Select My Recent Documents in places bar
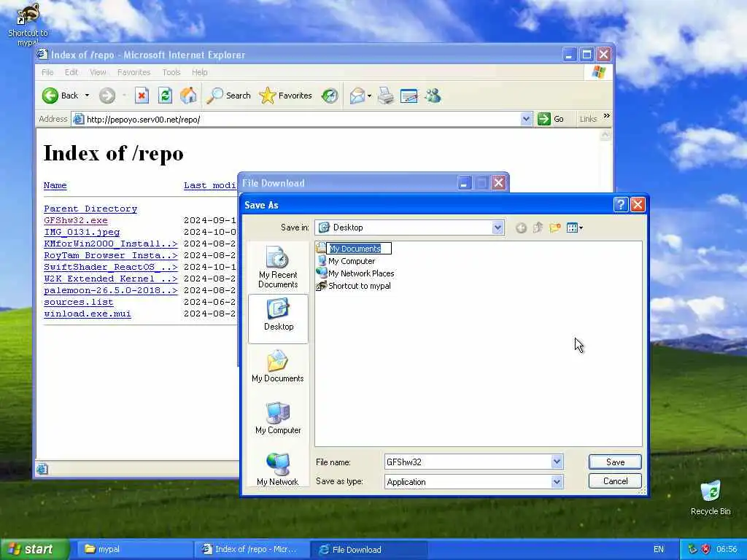The width and height of the screenshot is (747, 560). [x=278, y=268]
